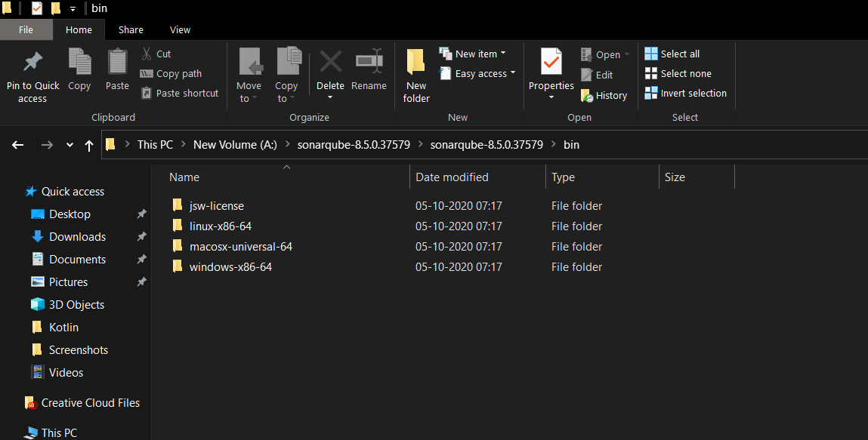Open the Copy to menu
Image resolution: width=868 pixels, height=440 pixels.
287,75
